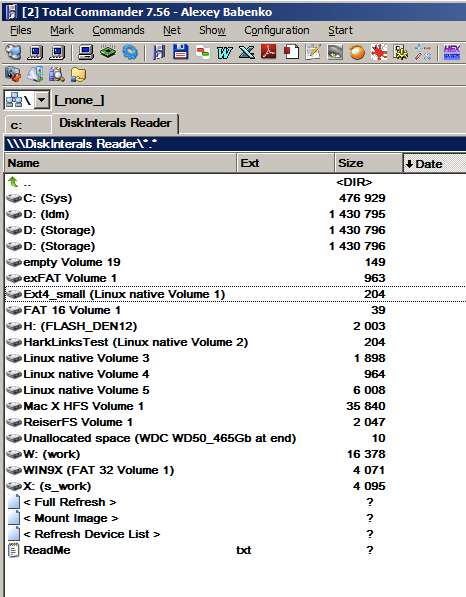Viewport: 466px width, 597px height.
Task: Click the Total Commander floppy pair toolbar icon
Action: pos(159,52)
